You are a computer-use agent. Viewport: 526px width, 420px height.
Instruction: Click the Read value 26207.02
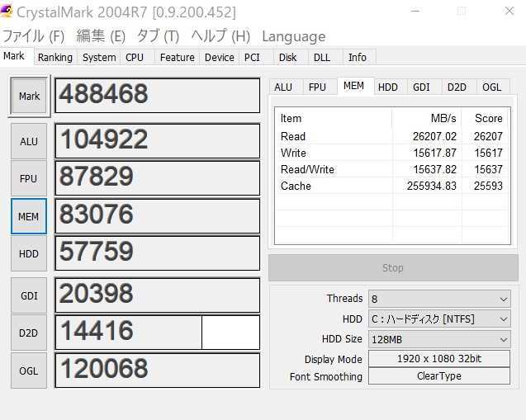pyautogui.click(x=434, y=136)
